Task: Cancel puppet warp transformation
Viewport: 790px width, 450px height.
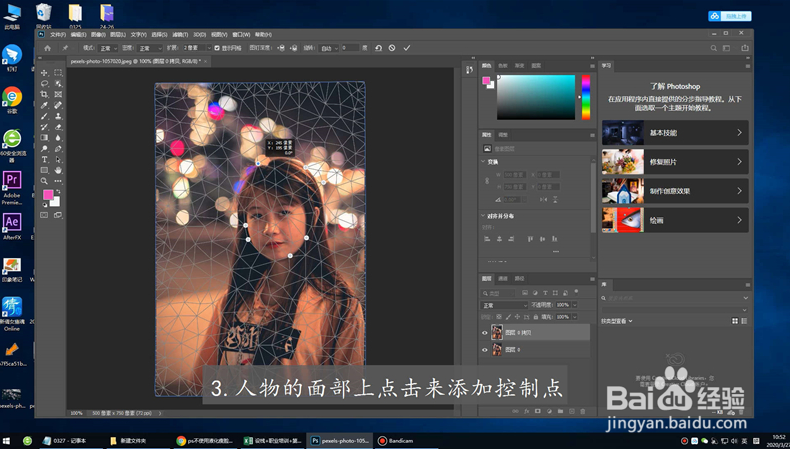Action: pos(392,48)
